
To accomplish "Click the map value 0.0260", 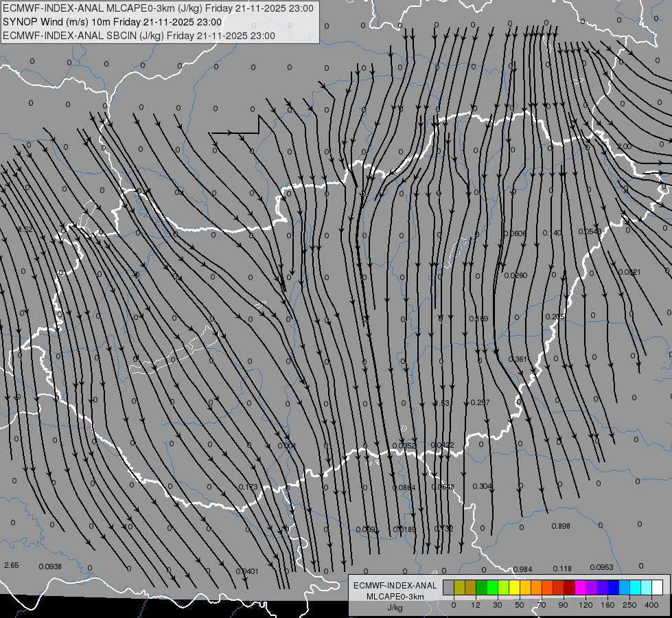I will 515,275.
